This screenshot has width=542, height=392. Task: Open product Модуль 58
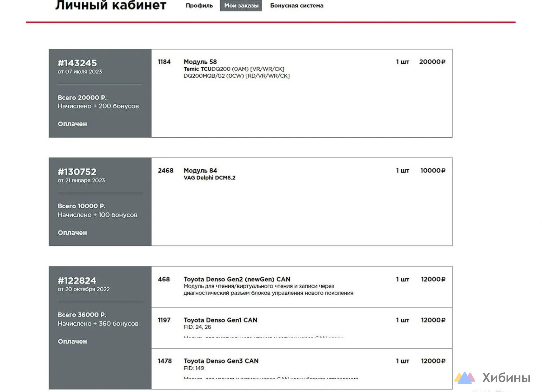point(200,62)
